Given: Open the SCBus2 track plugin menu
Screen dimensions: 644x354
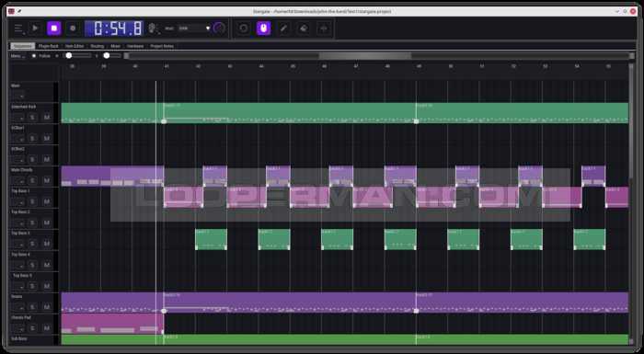Looking at the screenshot, I should (19, 159).
